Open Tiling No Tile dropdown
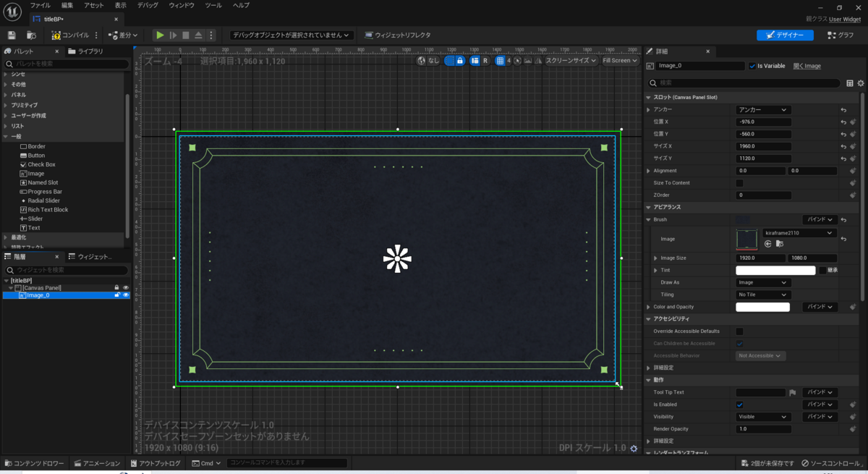This screenshot has height=474, width=868. (x=762, y=295)
